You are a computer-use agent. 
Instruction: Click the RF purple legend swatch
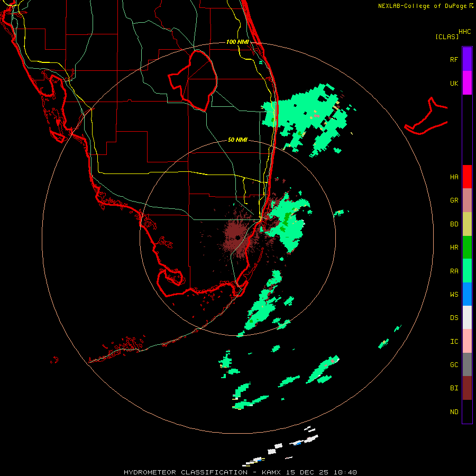coord(467,59)
